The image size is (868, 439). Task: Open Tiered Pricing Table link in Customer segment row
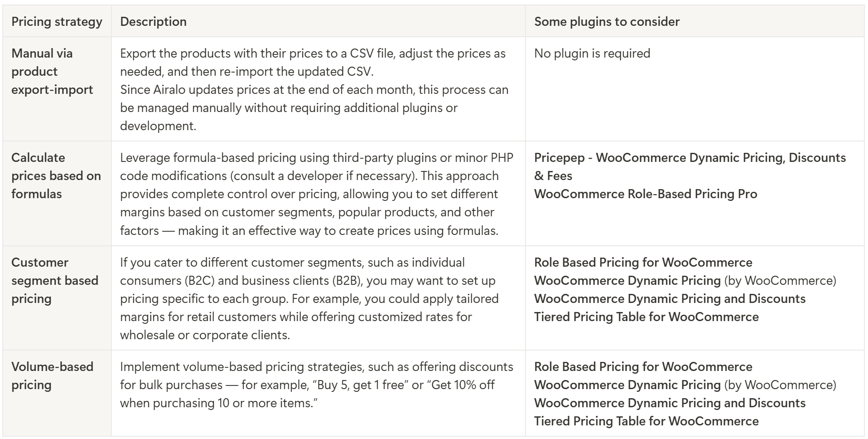coord(646,317)
